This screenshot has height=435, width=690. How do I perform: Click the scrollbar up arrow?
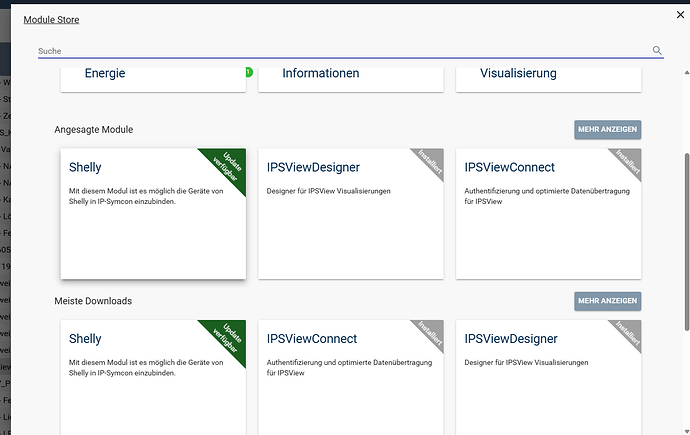click(x=686, y=72)
